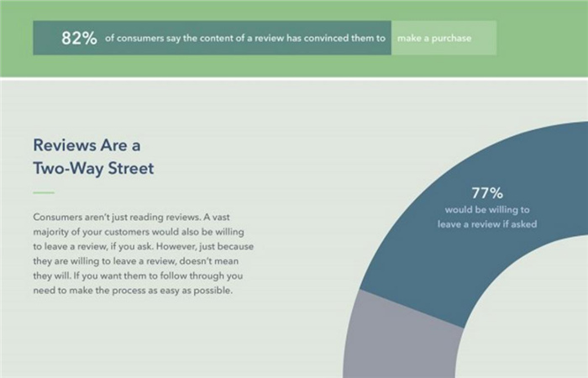This screenshot has width=588, height=378.
Task: Click the line starting "they are willing to leave"
Action: 139,261
